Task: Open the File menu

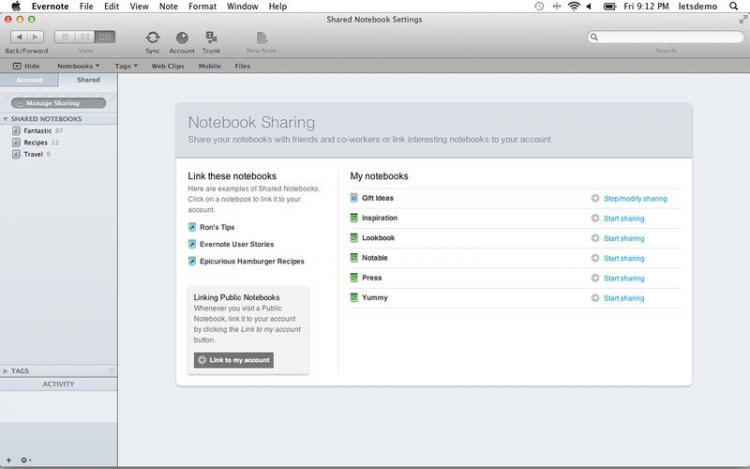Action: pyautogui.click(x=86, y=6)
